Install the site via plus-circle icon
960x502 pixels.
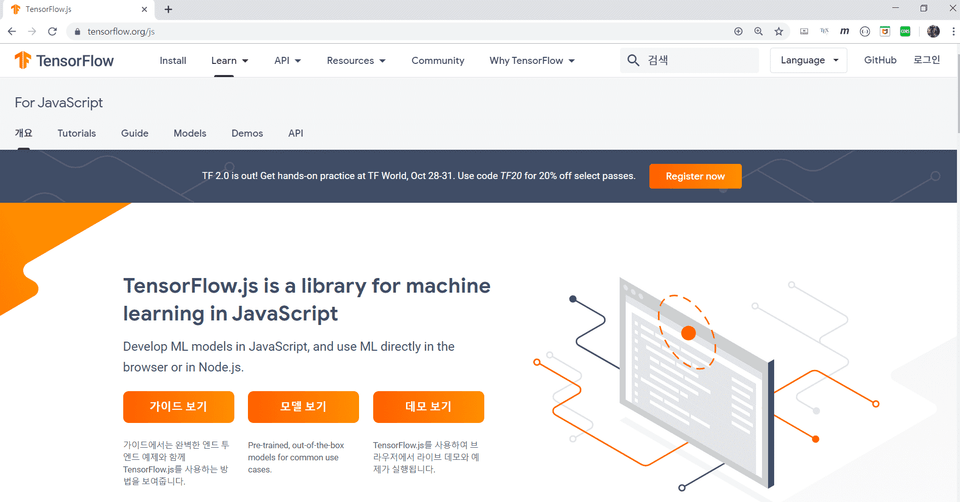(738, 31)
